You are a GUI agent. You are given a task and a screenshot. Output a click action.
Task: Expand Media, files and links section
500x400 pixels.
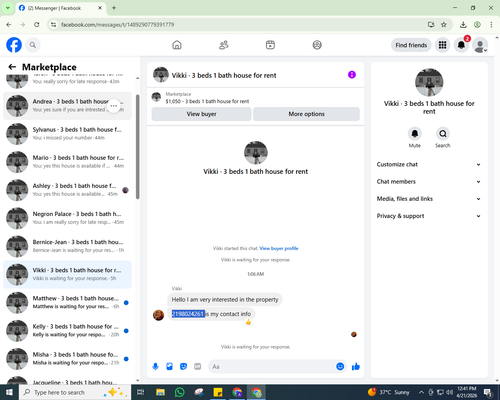pos(429,199)
